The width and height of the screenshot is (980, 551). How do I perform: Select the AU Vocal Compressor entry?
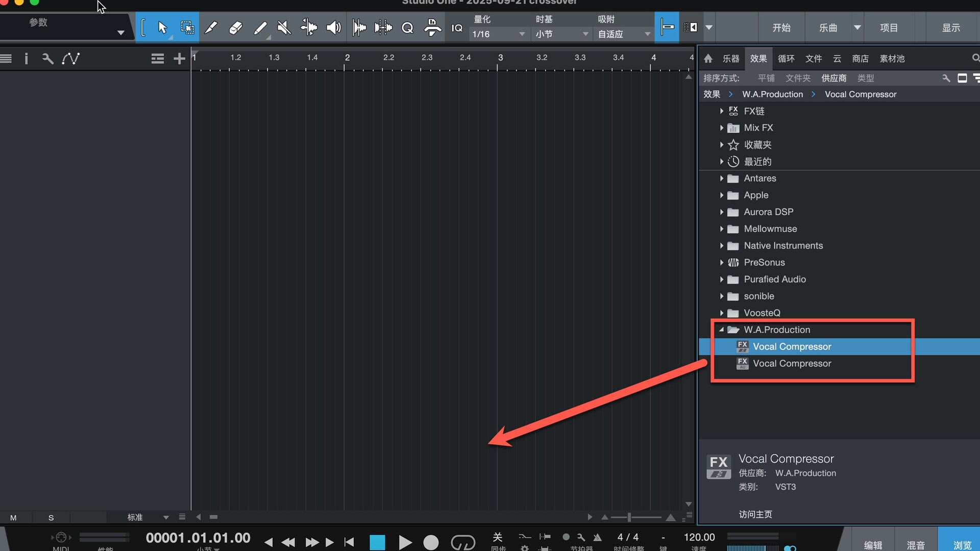click(792, 363)
